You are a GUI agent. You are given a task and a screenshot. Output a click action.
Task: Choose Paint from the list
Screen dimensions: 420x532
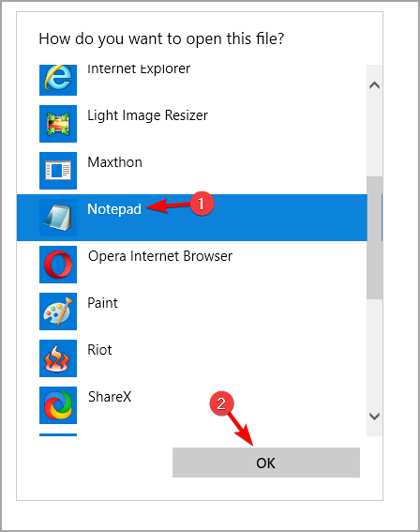(x=102, y=303)
